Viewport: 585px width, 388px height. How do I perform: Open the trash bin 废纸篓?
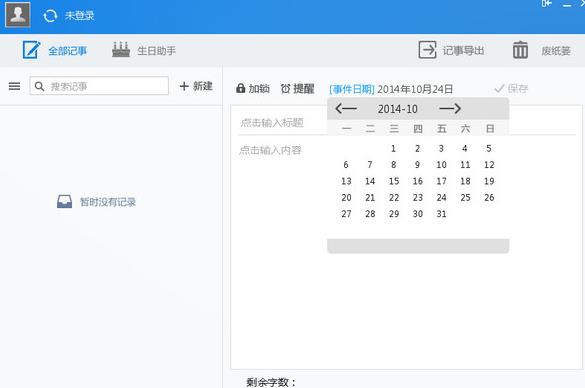(520, 50)
